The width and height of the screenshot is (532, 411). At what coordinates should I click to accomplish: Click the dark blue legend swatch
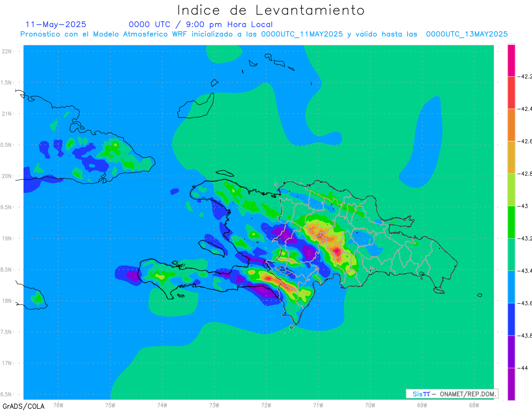(x=511, y=319)
